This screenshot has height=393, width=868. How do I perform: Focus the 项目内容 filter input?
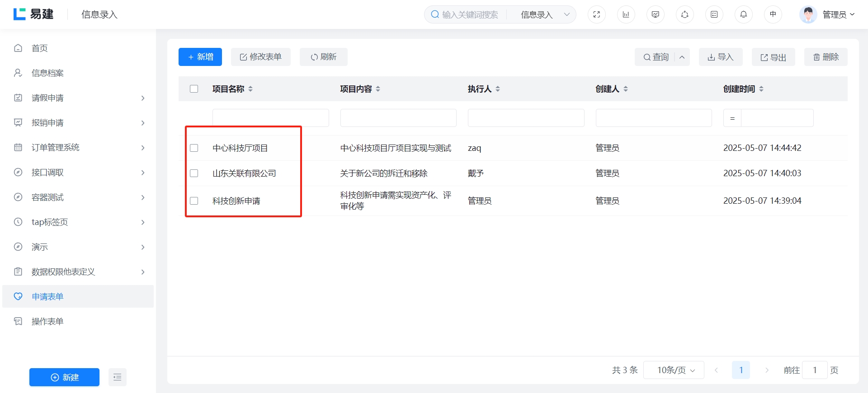click(x=398, y=118)
